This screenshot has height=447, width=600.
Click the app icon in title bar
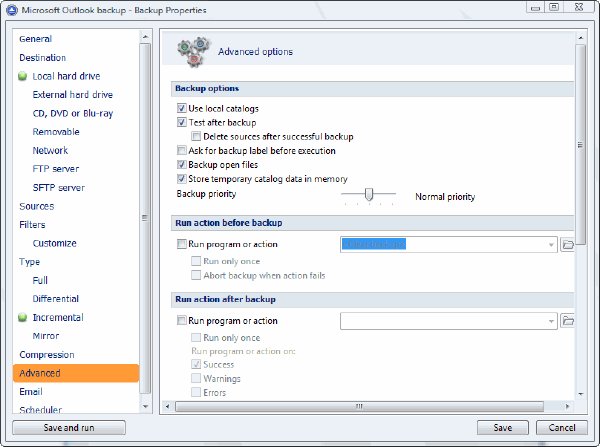[x=12, y=10]
